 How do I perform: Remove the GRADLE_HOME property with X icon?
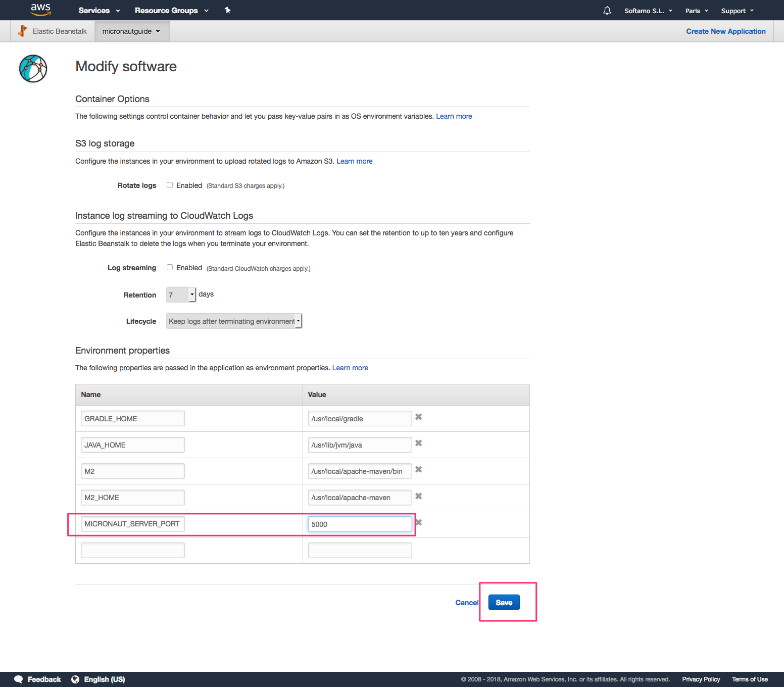[x=418, y=417]
